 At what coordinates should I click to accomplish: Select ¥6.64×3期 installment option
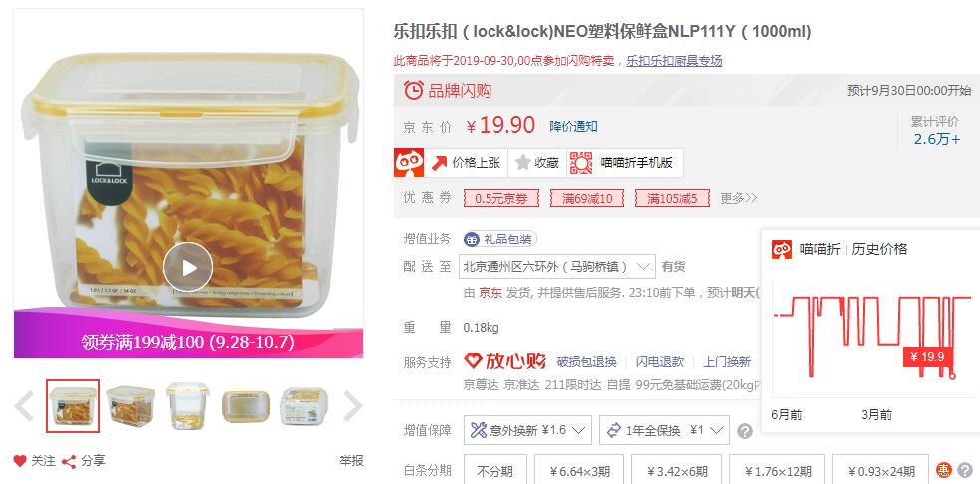coord(579,471)
